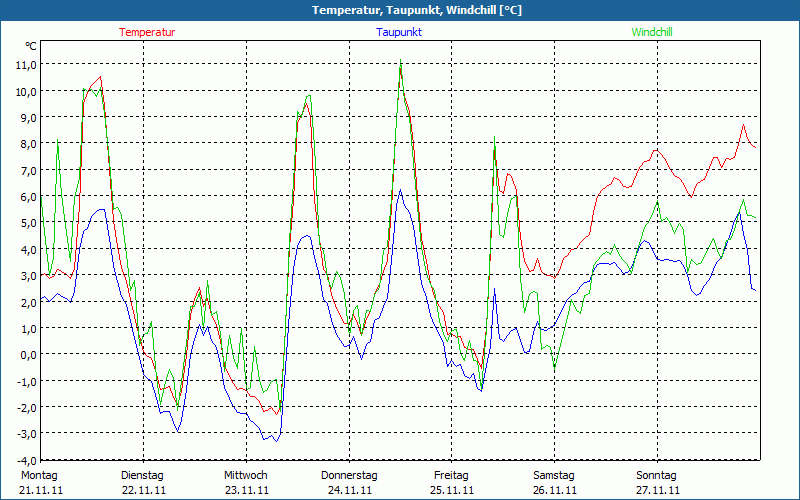Image resolution: width=800 pixels, height=500 pixels.
Task: Click the Donnerstag day label
Action: point(349,476)
